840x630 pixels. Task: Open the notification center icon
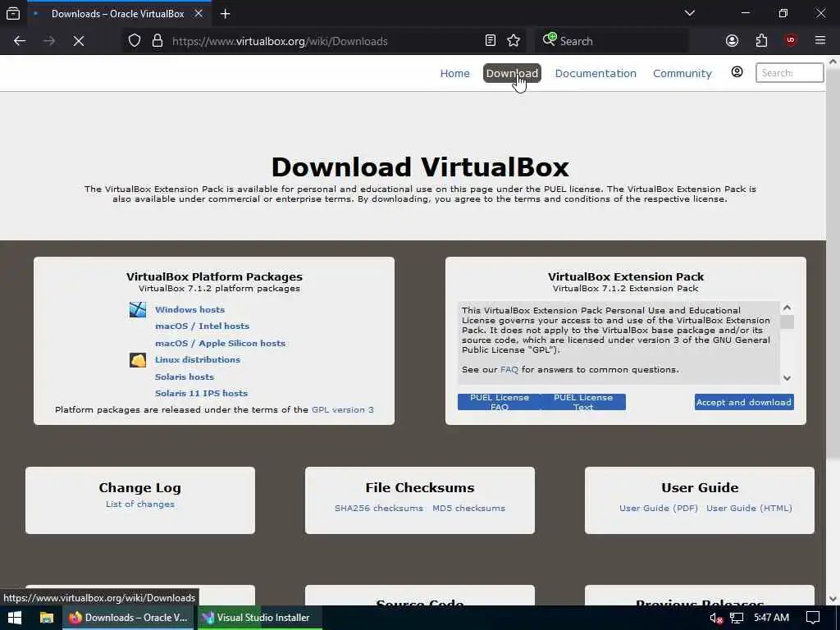pyautogui.click(x=813, y=618)
